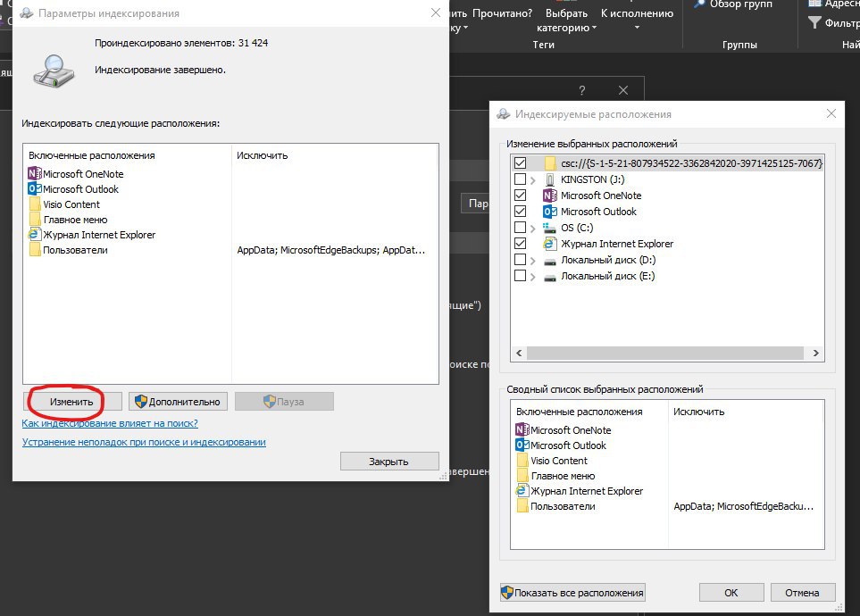This screenshot has width=860, height=616.
Task: Expand the KINGSTON (J:) tree node
Action: (x=532, y=180)
